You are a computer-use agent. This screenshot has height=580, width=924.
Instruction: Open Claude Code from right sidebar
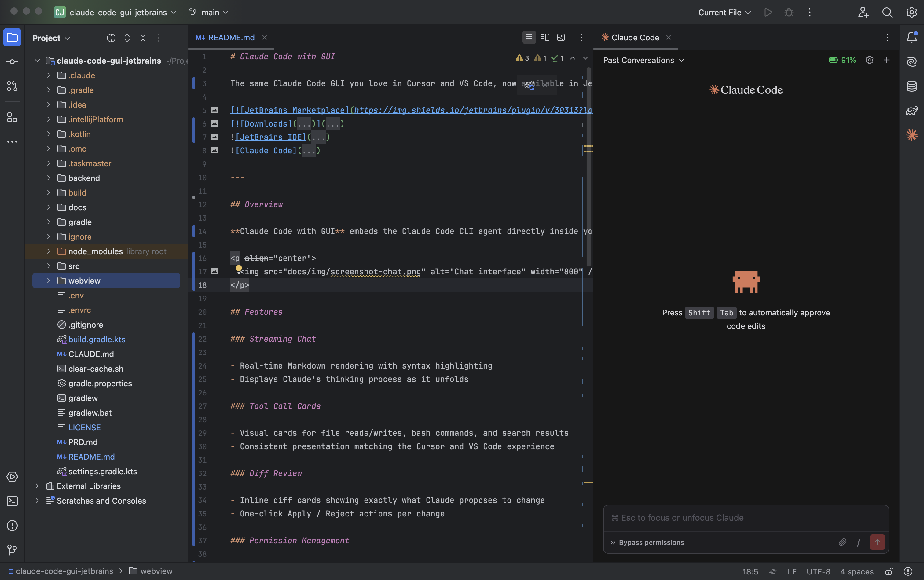tap(912, 135)
